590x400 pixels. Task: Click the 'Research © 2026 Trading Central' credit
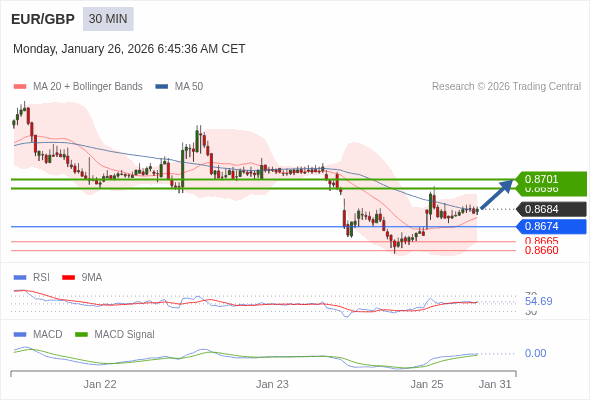pyautogui.click(x=506, y=87)
